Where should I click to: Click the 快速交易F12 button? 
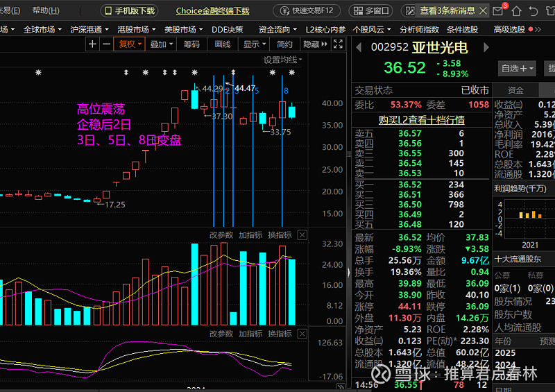click(307, 11)
